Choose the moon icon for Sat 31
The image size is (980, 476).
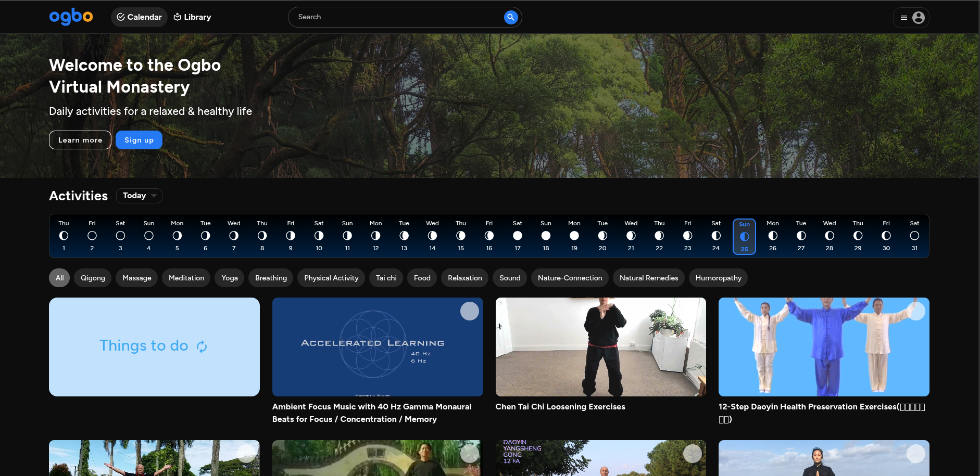point(914,236)
